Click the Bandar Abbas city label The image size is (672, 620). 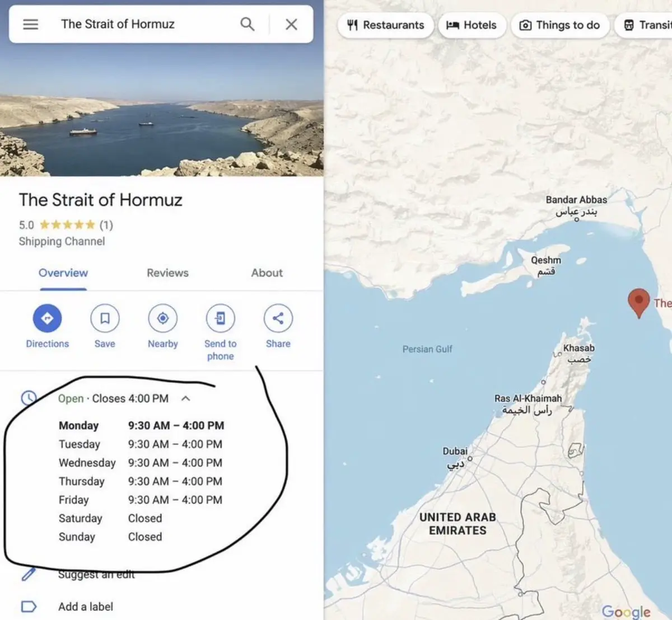click(576, 205)
